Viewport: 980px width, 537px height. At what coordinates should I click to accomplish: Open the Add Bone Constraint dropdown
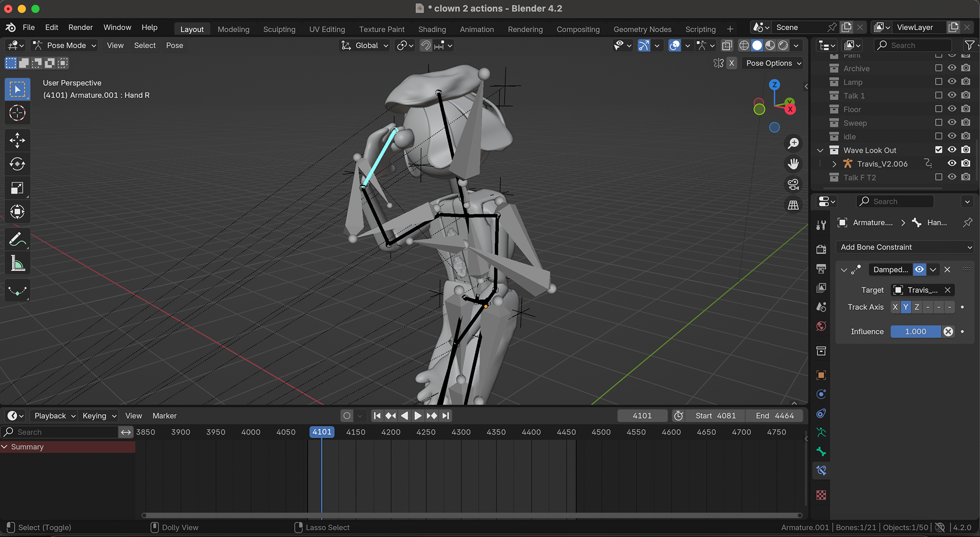tap(905, 247)
